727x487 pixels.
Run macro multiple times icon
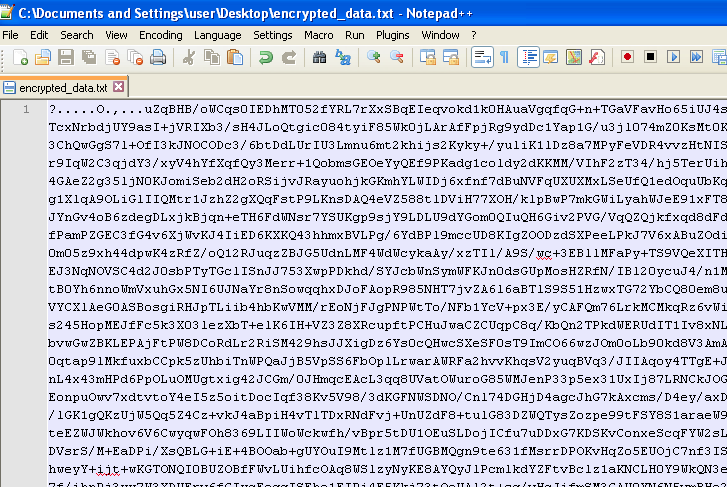click(696, 57)
